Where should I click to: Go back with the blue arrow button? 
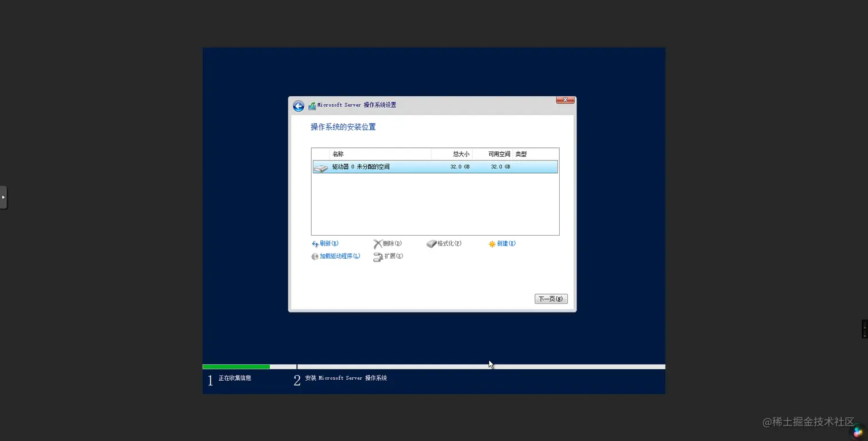tap(299, 106)
